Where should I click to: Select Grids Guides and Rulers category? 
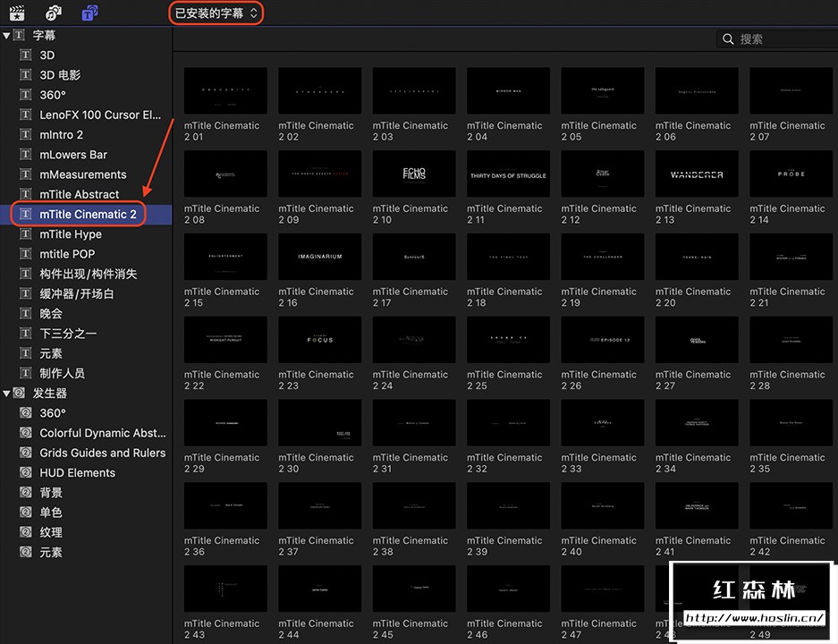103,453
